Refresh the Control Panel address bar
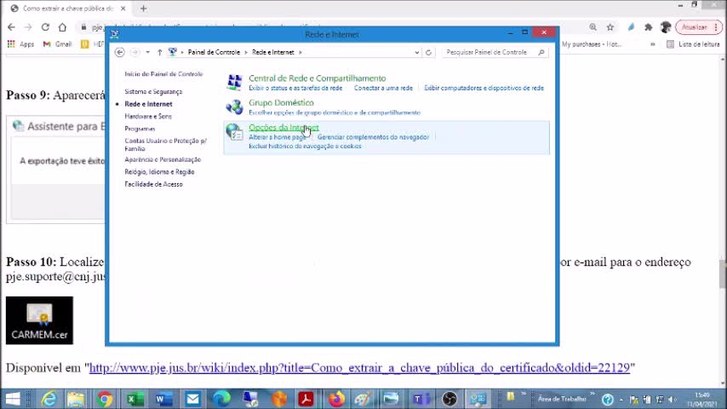 [428, 52]
